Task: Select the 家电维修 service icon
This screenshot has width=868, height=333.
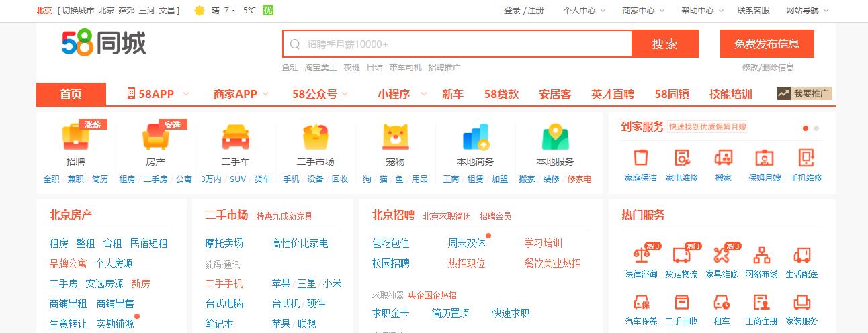Action: click(682, 158)
